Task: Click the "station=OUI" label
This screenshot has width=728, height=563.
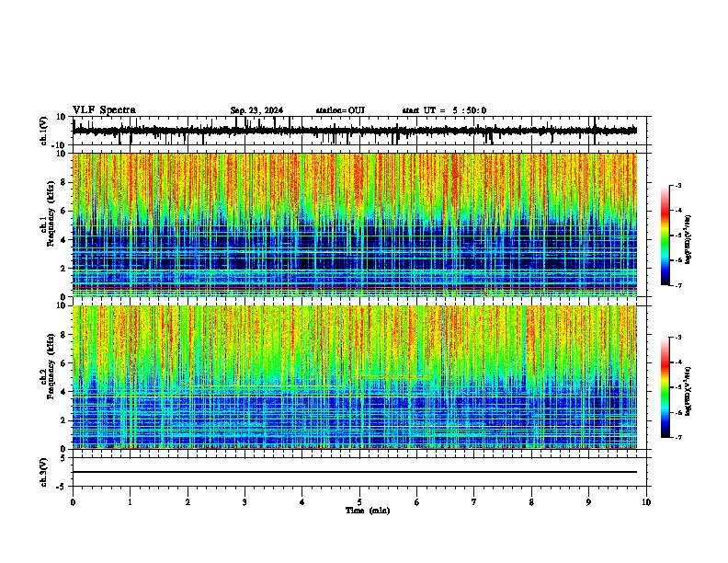Action: [340, 110]
